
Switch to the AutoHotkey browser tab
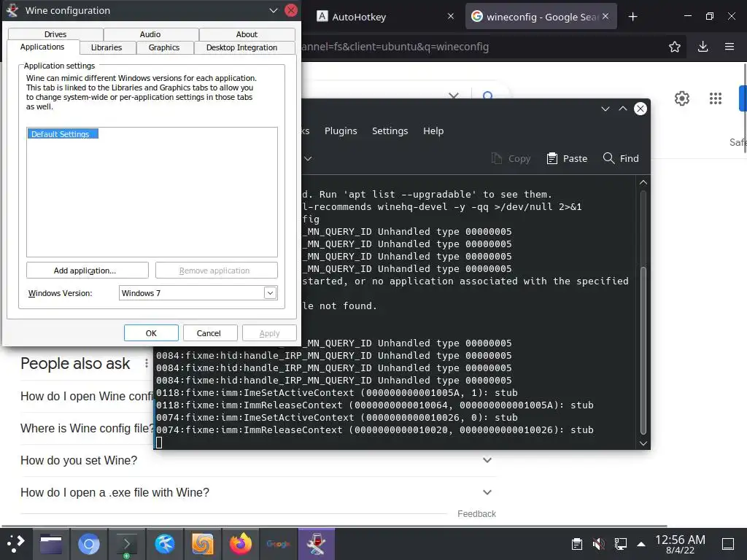tap(359, 17)
